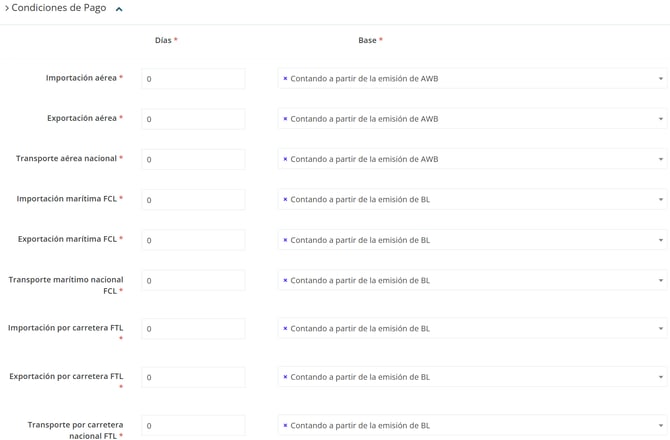Image resolution: width=670 pixels, height=440 pixels.
Task: Remove the Exportación aérea base value
Action: [285, 119]
